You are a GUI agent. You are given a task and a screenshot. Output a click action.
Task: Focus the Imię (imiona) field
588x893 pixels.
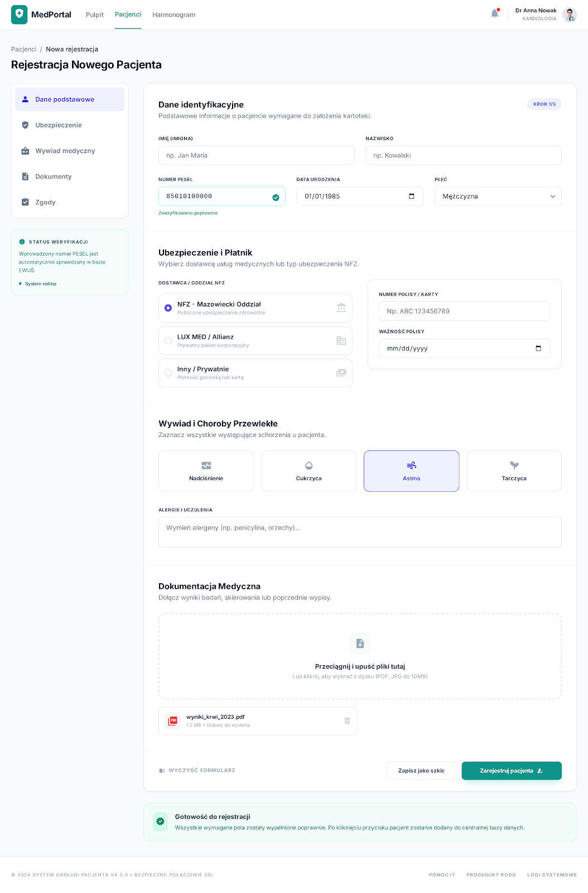(x=257, y=156)
